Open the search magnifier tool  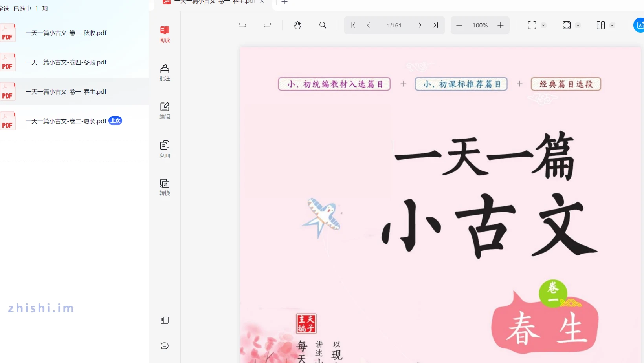pyautogui.click(x=323, y=25)
